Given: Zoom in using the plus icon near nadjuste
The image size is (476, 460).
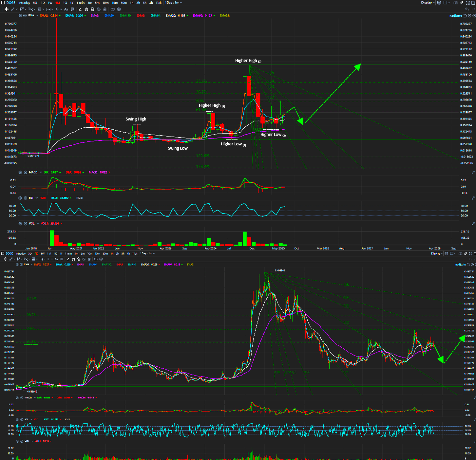Looking at the screenshot, I should (x=474, y=16).
